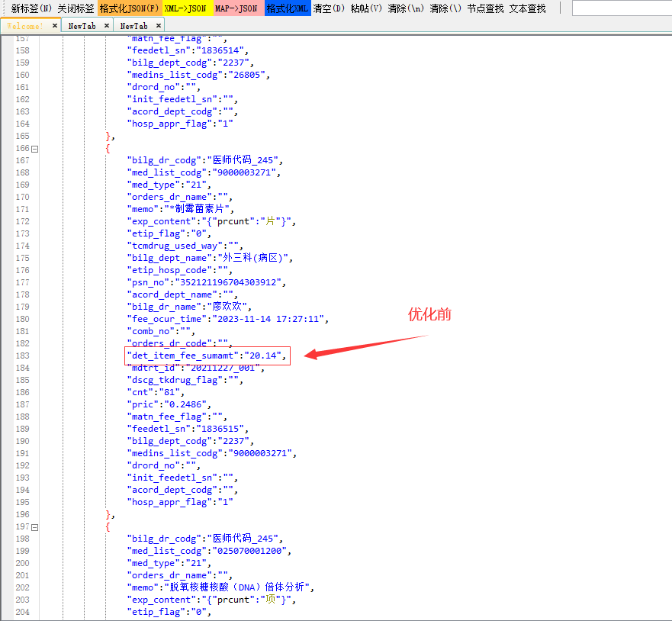Click the "exp_content" line containing 项
Screen dimensions: 672x621
(211, 600)
